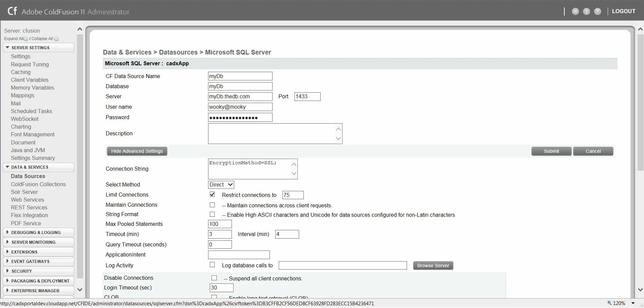The width and height of the screenshot is (644, 308).
Task: Click the Database name field
Action: [x=240, y=86]
